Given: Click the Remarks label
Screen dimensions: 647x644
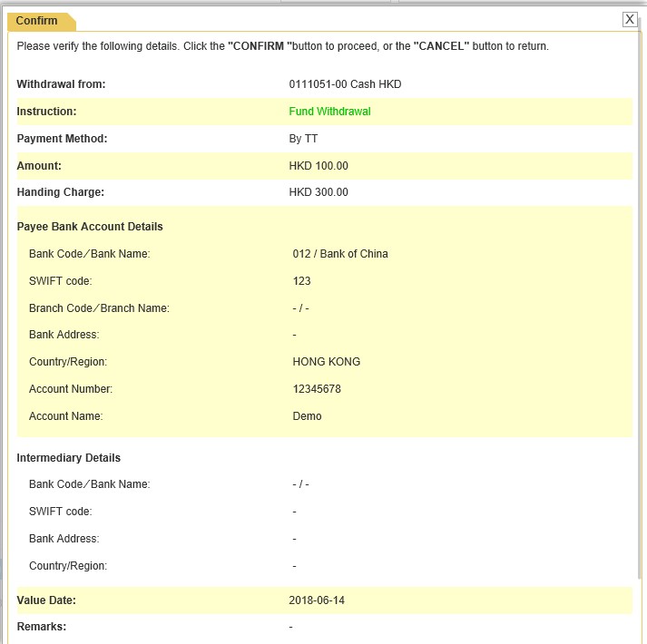Looking at the screenshot, I should point(42,627).
